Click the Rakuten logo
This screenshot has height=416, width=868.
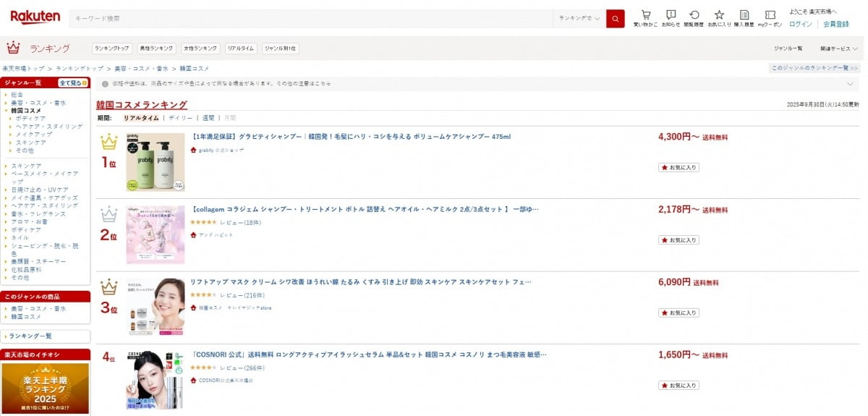35,17
